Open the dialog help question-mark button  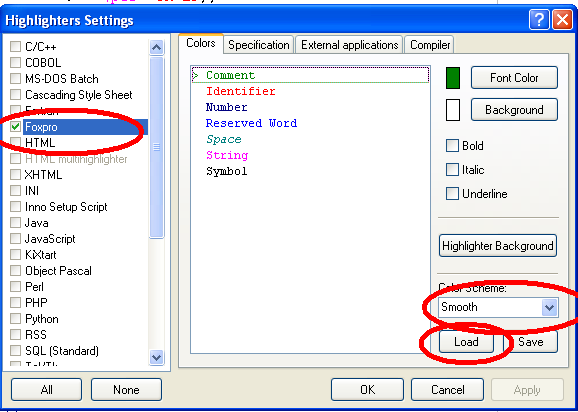[x=539, y=20]
